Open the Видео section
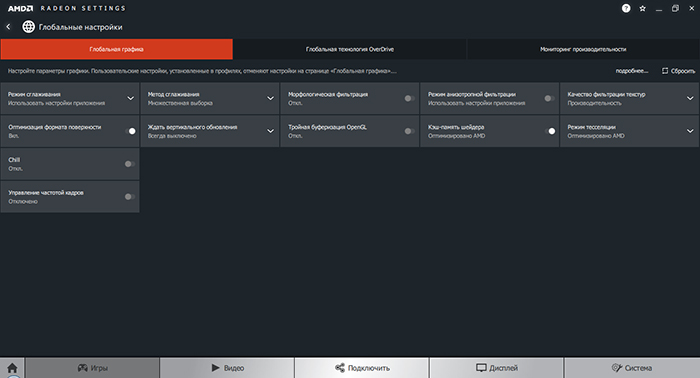Viewport: 700px width, 378px height. pos(227,368)
